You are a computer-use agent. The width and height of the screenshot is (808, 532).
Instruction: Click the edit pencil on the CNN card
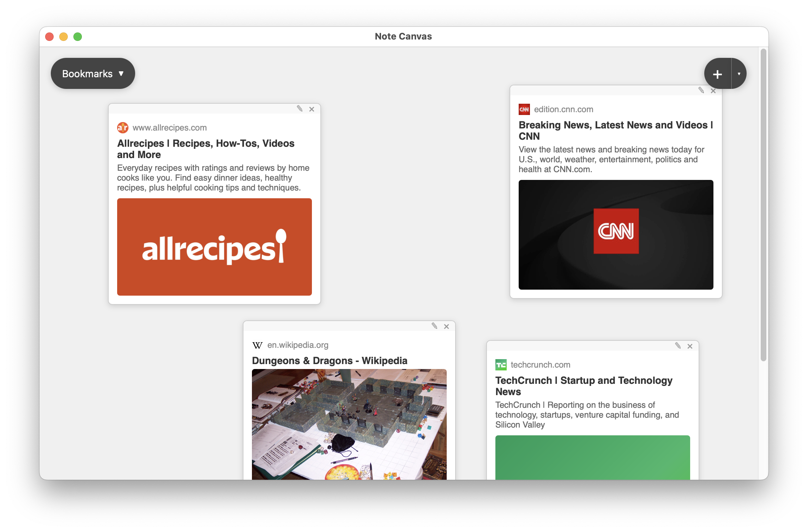[x=701, y=90]
